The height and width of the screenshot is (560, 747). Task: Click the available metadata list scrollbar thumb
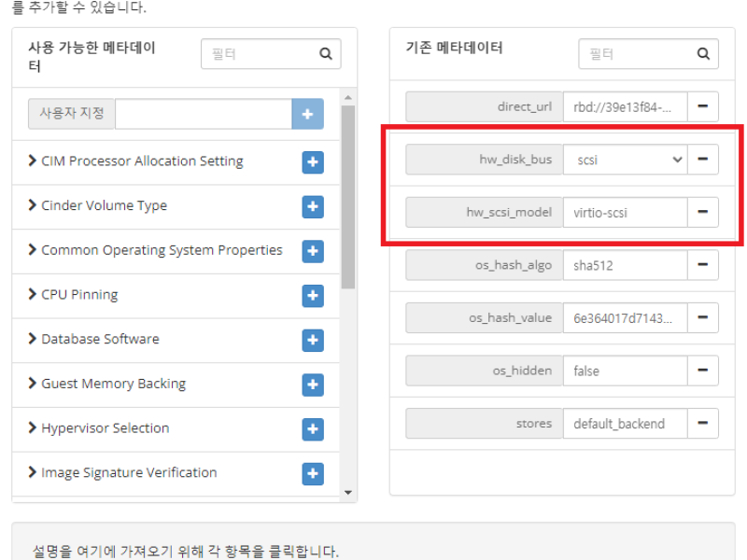click(x=348, y=197)
